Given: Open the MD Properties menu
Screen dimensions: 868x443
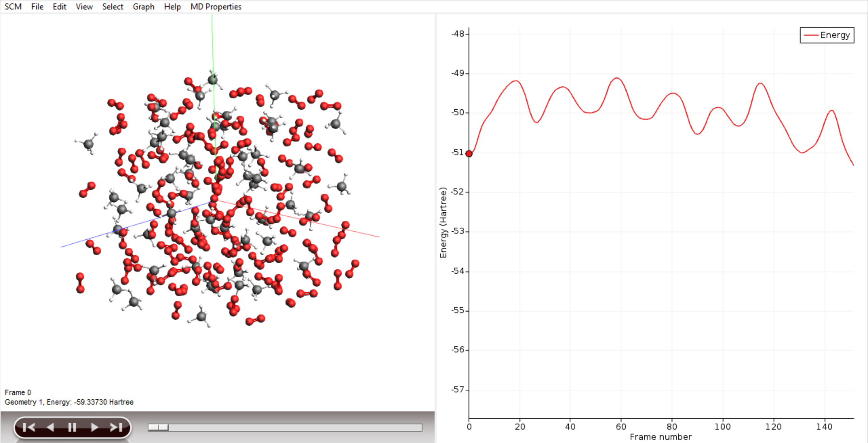Looking at the screenshot, I should click(216, 7).
